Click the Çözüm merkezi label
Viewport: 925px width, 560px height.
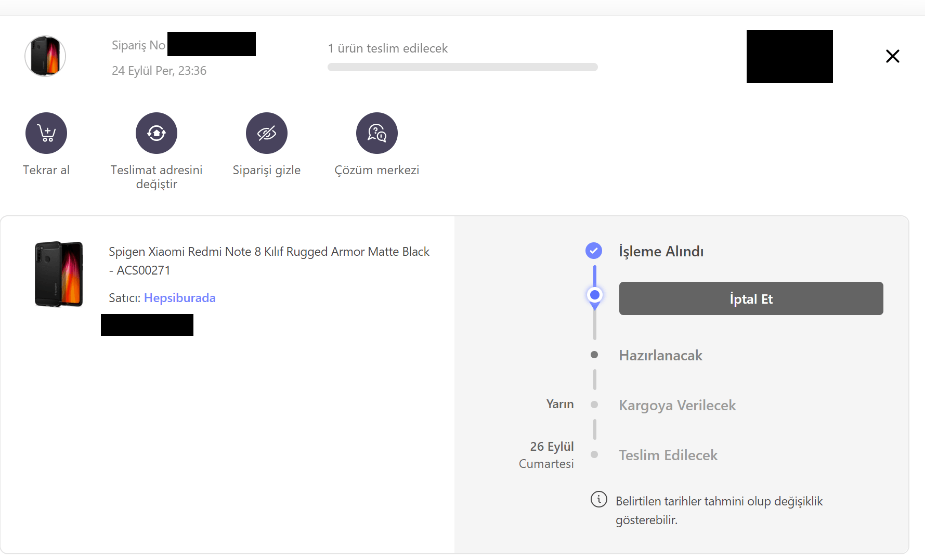377,171
